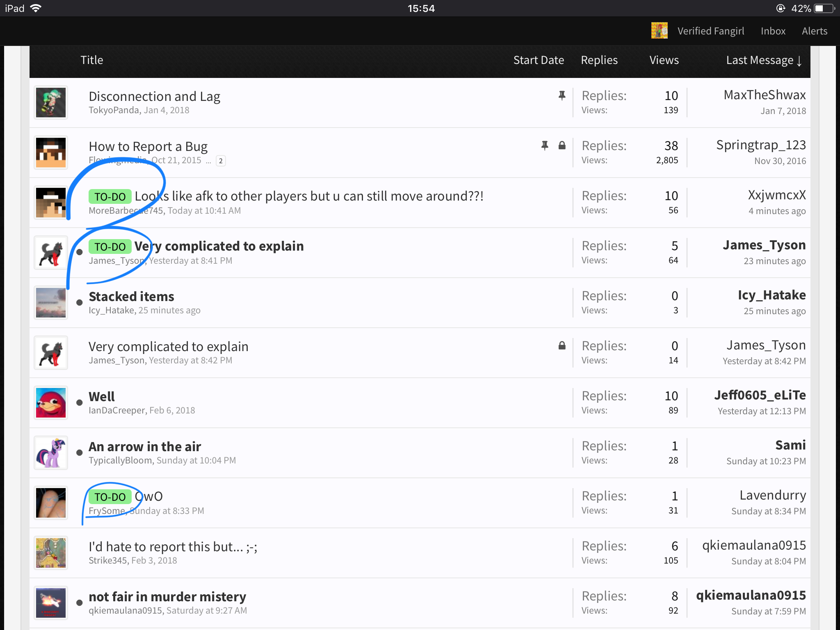The height and width of the screenshot is (630, 840).
Task: Click unread dot beside not fair in murder mistery
Action: pos(80,603)
